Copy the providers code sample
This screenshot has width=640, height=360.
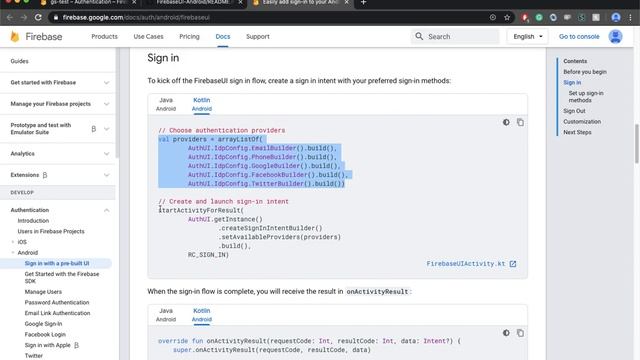pos(520,122)
